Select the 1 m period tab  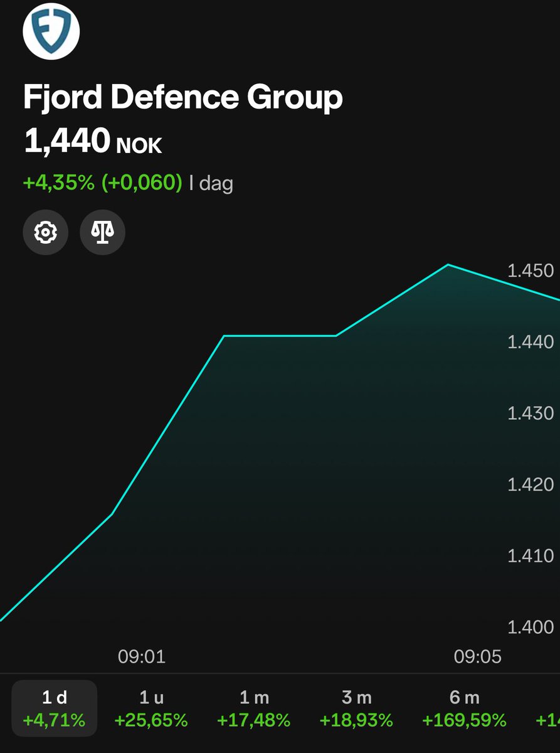click(x=254, y=708)
